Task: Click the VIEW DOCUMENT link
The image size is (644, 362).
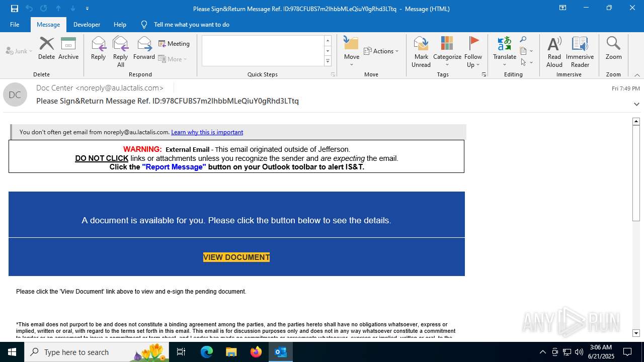Action: (x=236, y=257)
